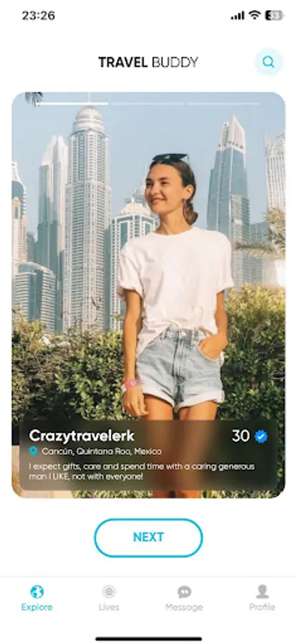Tap the profile bio text
This screenshot has width=297, height=644.
coord(142,472)
